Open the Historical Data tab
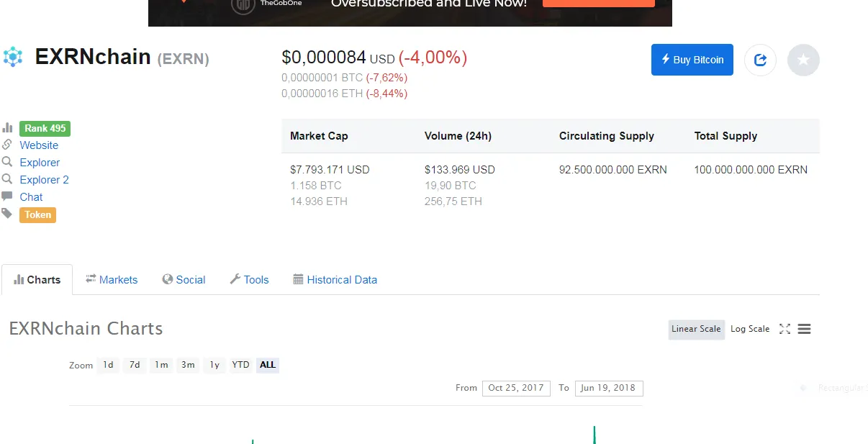This screenshot has width=868, height=444. click(x=335, y=280)
